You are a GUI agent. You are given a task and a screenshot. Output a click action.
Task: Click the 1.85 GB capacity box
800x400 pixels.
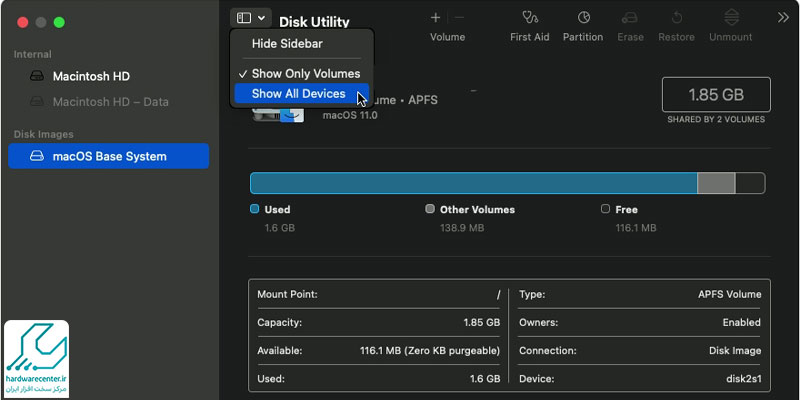pyautogui.click(x=716, y=95)
